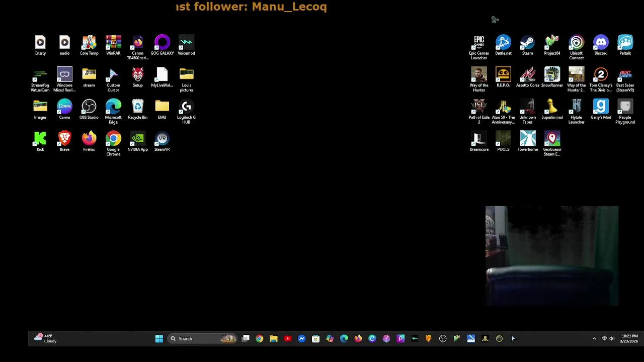644x362 pixels.
Task: Open the Recycle Bin
Action: [137, 110]
